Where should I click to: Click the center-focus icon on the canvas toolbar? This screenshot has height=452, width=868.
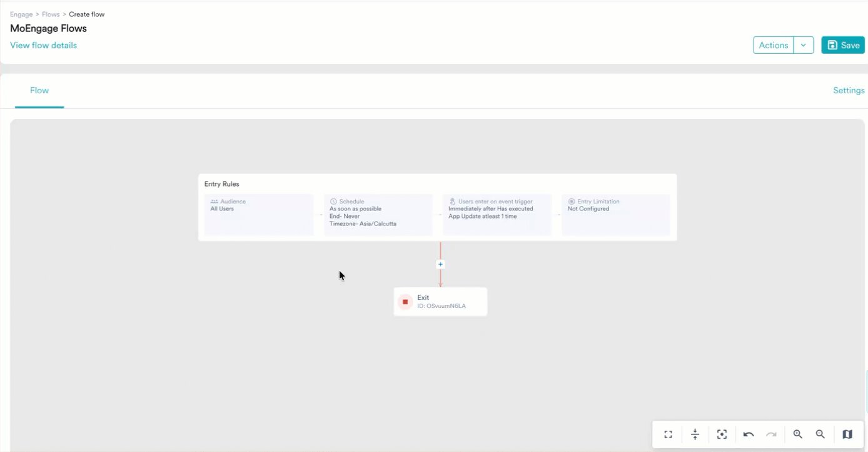[x=722, y=434]
